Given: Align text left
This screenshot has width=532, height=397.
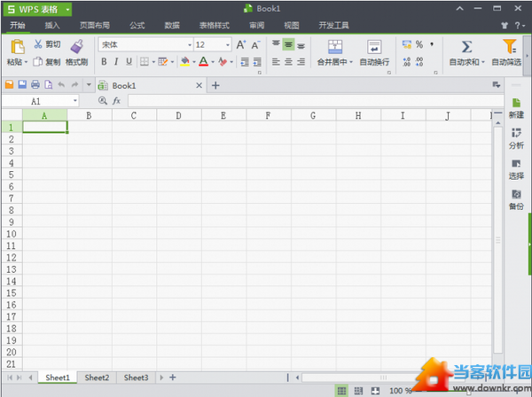Looking at the screenshot, I should [276, 62].
